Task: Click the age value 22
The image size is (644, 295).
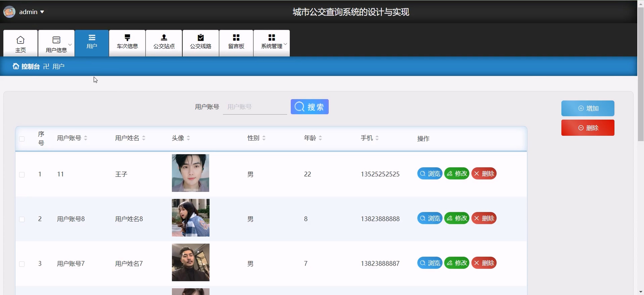Action: [x=307, y=174]
